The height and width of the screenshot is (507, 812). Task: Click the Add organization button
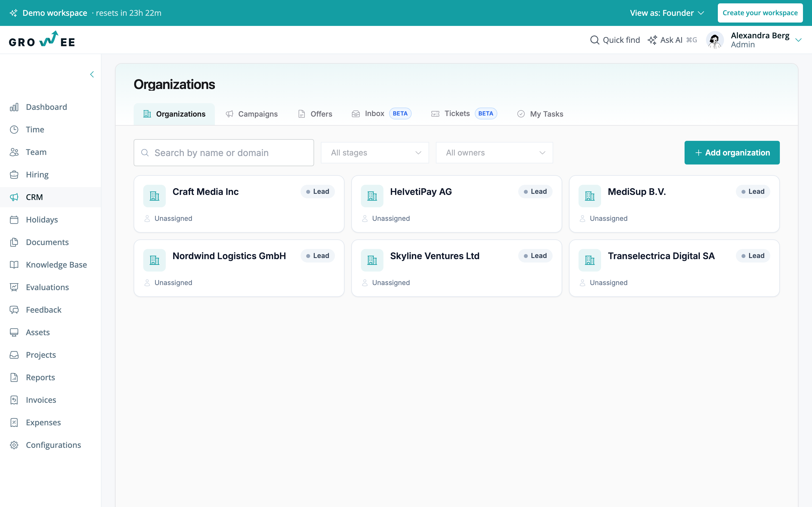[x=732, y=153]
